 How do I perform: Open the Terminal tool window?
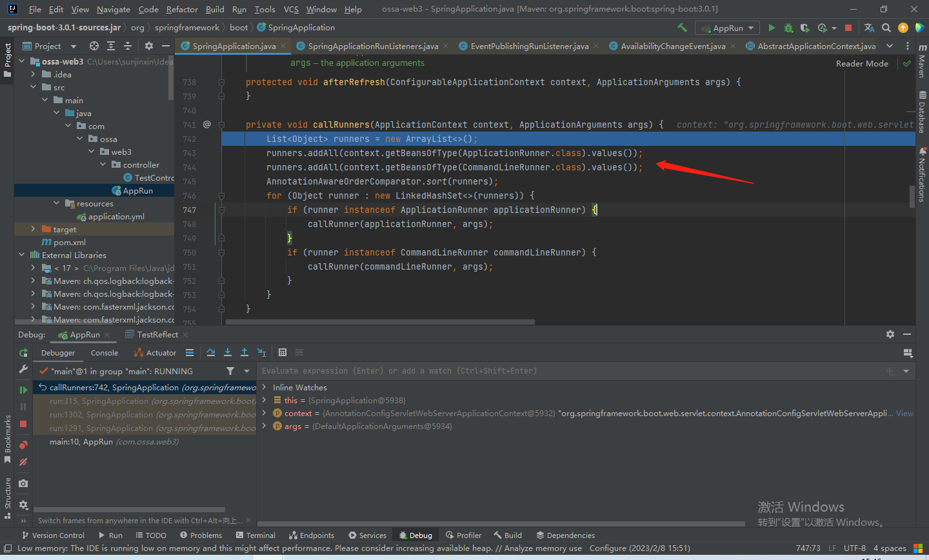click(x=255, y=535)
